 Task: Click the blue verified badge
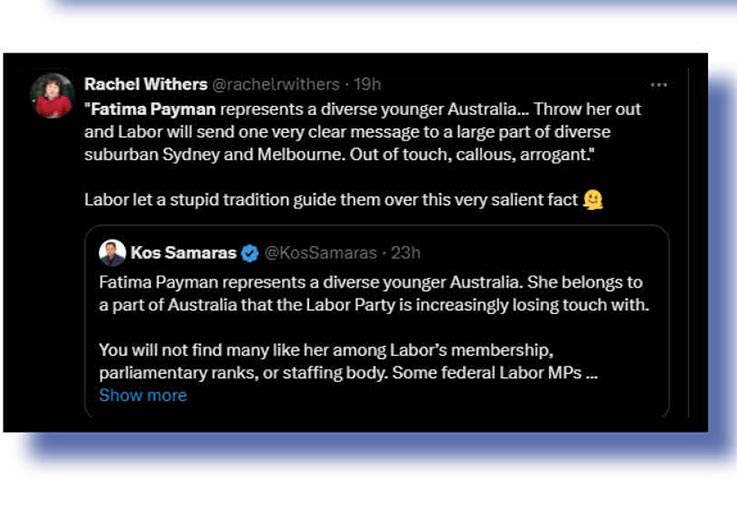[x=250, y=253]
